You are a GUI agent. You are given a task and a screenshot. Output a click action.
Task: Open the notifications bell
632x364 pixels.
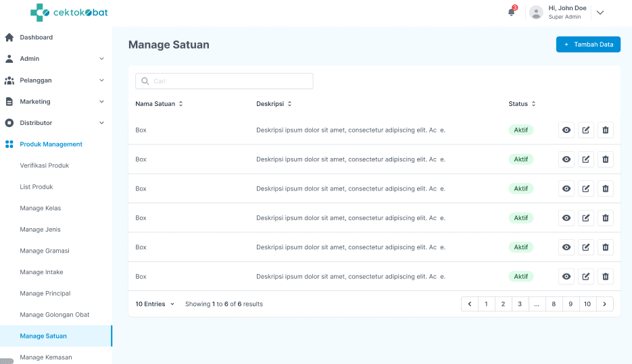coord(511,12)
